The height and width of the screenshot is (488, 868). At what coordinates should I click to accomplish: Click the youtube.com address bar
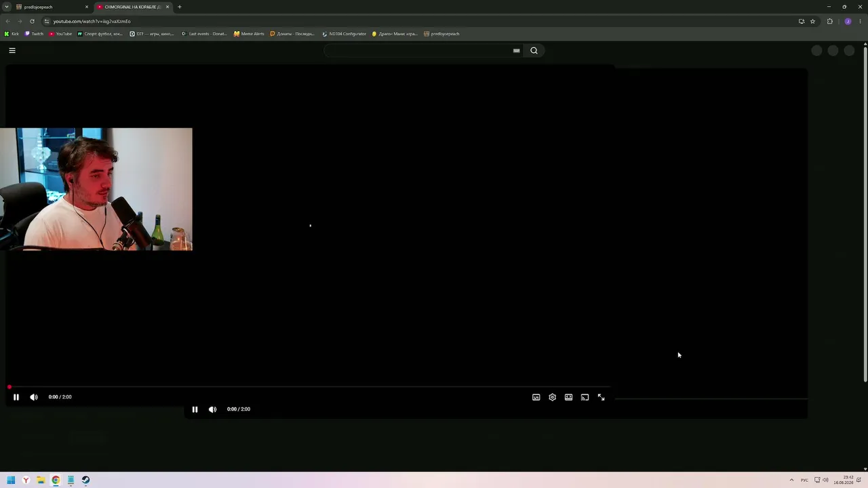[x=420, y=21]
